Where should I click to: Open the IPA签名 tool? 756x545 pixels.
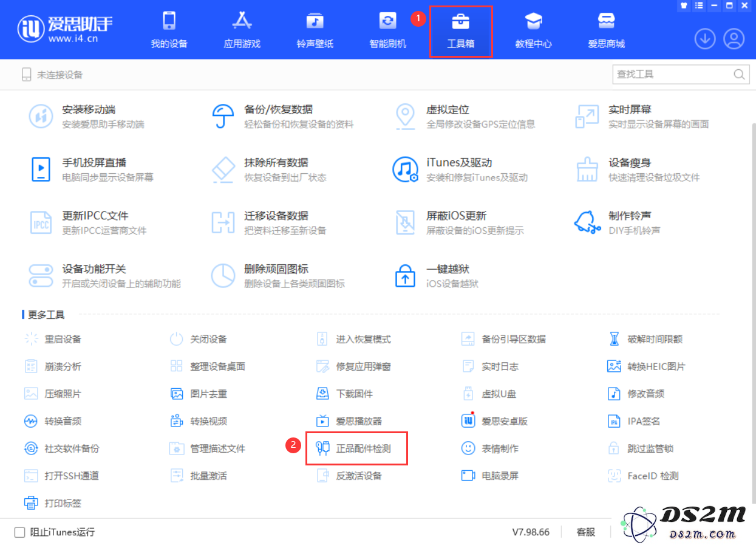point(634,421)
